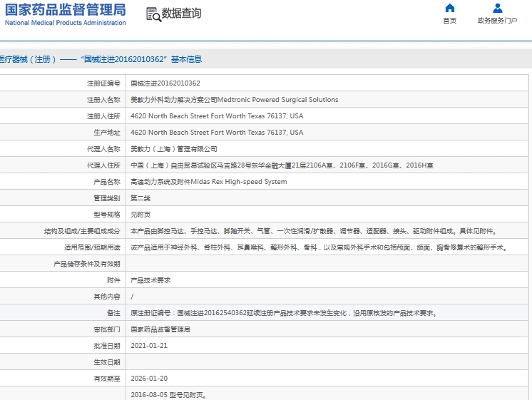
Task: Click the 其他内容 row label
Action: click(x=107, y=297)
